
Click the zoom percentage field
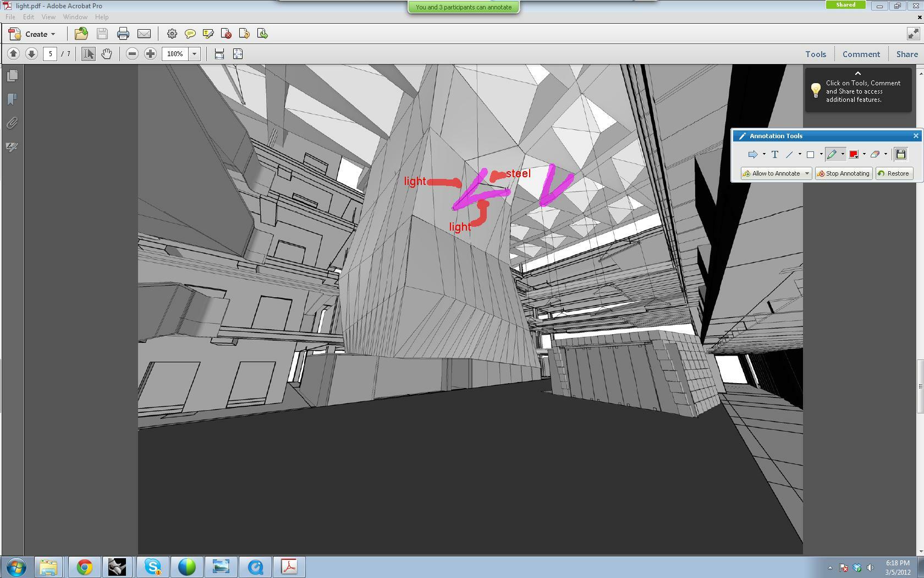[x=175, y=54]
